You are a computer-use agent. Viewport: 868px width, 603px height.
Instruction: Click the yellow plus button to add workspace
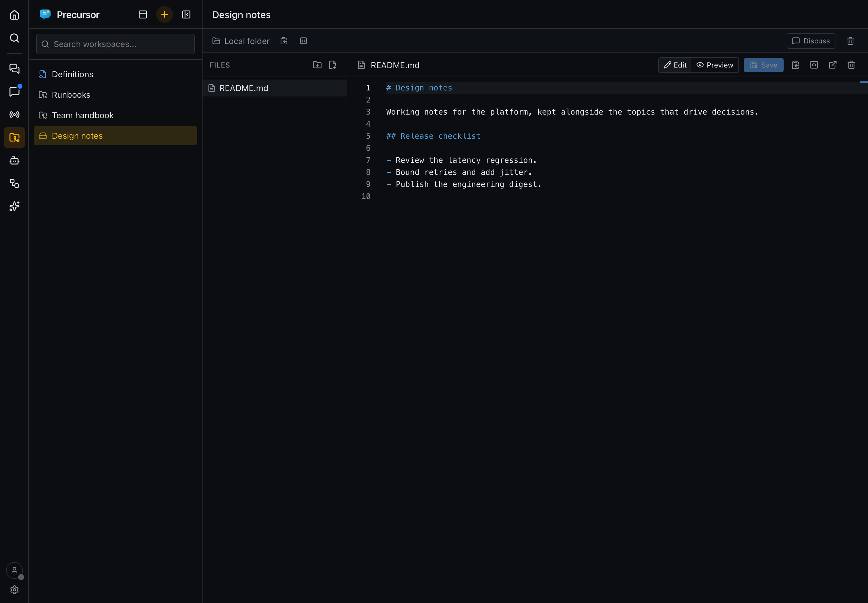pyautogui.click(x=164, y=14)
